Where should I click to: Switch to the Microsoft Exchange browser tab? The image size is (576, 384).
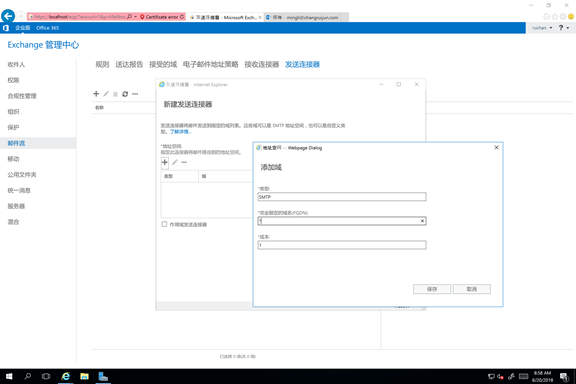click(x=225, y=17)
